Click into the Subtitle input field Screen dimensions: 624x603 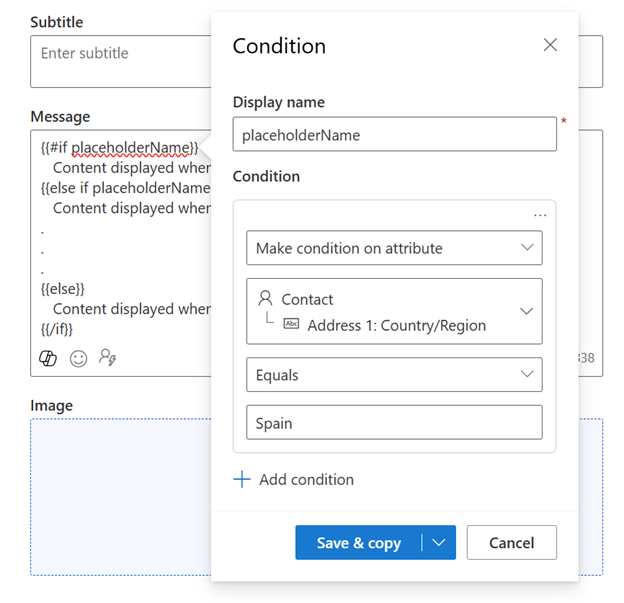click(120, 60)
